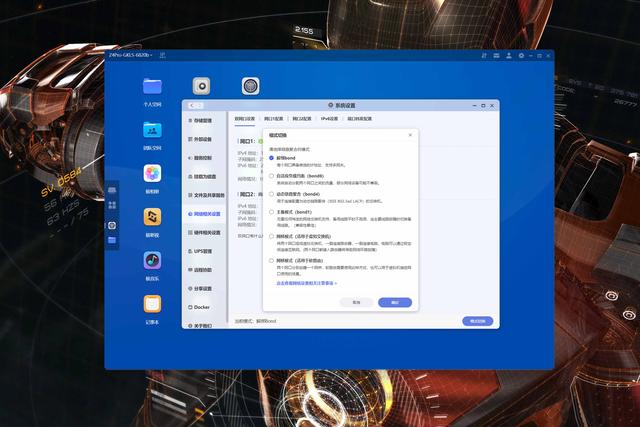Click the icon next to the device name

[162, 55]
